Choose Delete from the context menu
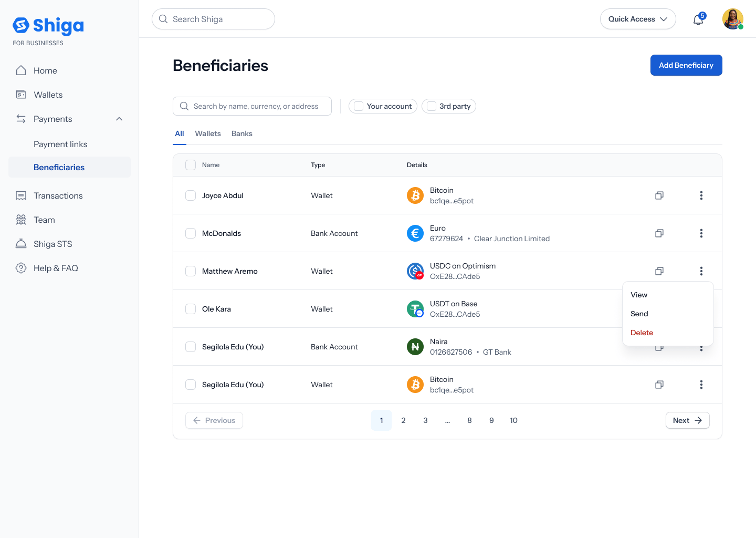Screen dimensions: 756x538 pos(668,333)
